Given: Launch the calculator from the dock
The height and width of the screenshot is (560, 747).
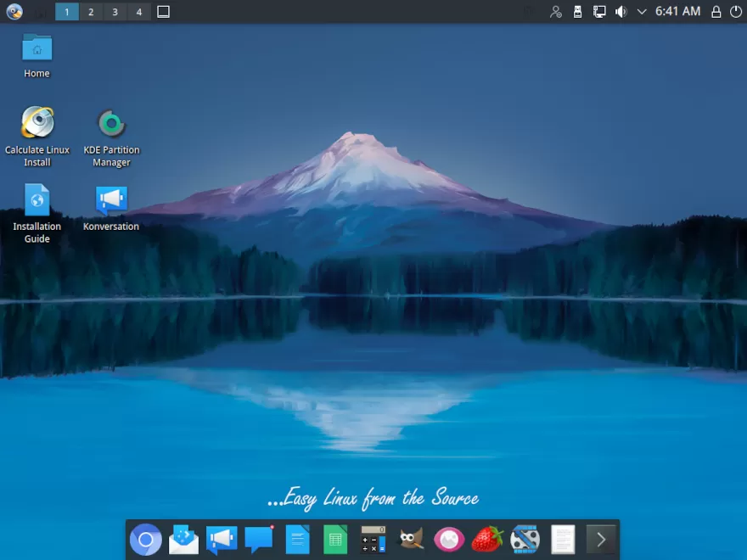Looking at the screenshot, I should tap(373, 540).
